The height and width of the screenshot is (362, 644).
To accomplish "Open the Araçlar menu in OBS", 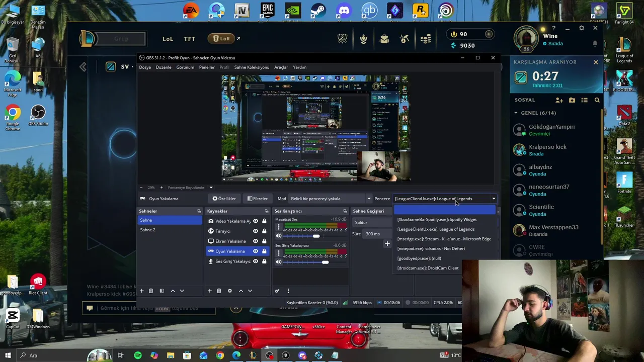I will pyautogui.click(x=281, y=67).
